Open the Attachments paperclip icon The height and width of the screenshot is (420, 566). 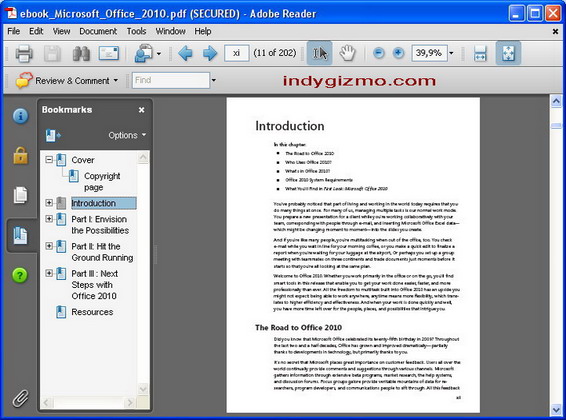click(x=21, y=398)
